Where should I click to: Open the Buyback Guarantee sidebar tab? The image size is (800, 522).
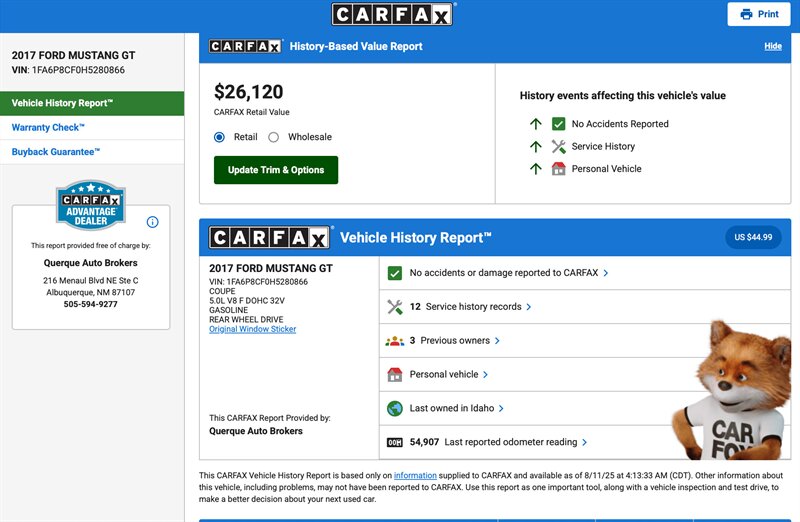point(92,152)
